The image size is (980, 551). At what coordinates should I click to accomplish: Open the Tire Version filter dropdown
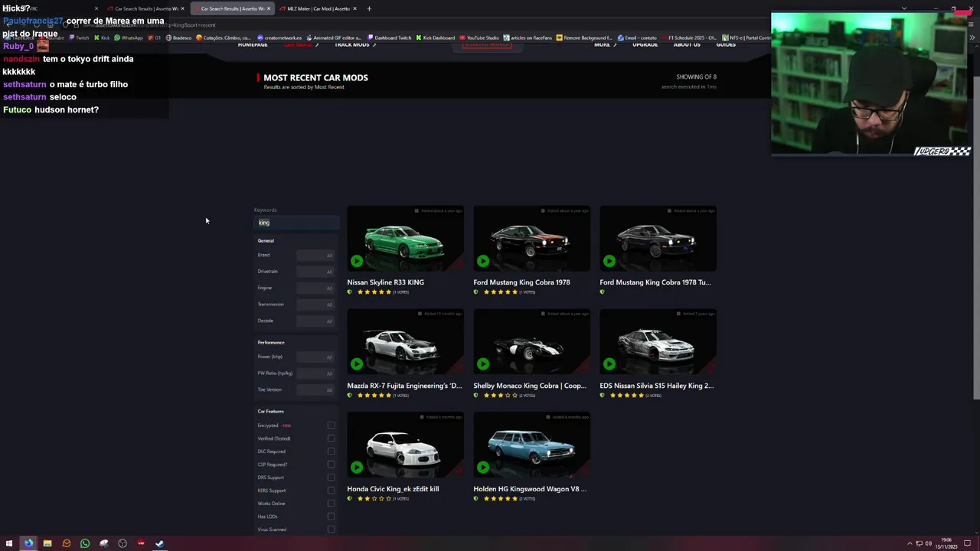[x=315, y=390]
